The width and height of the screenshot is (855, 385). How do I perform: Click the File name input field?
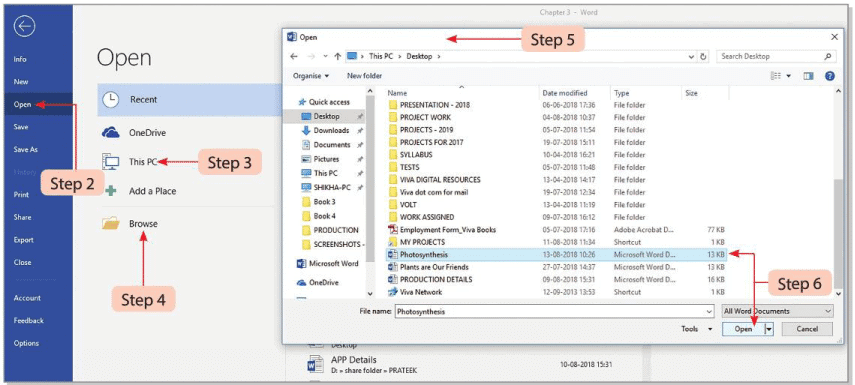point(554,311)
